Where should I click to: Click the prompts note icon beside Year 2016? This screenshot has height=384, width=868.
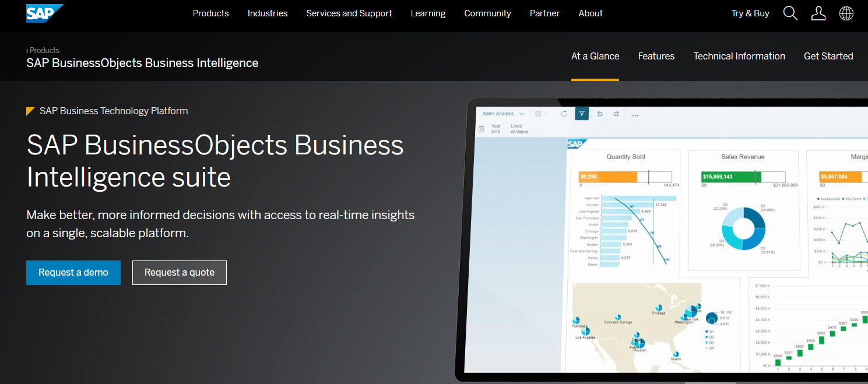pyautogui.click(x=482, y=128)
